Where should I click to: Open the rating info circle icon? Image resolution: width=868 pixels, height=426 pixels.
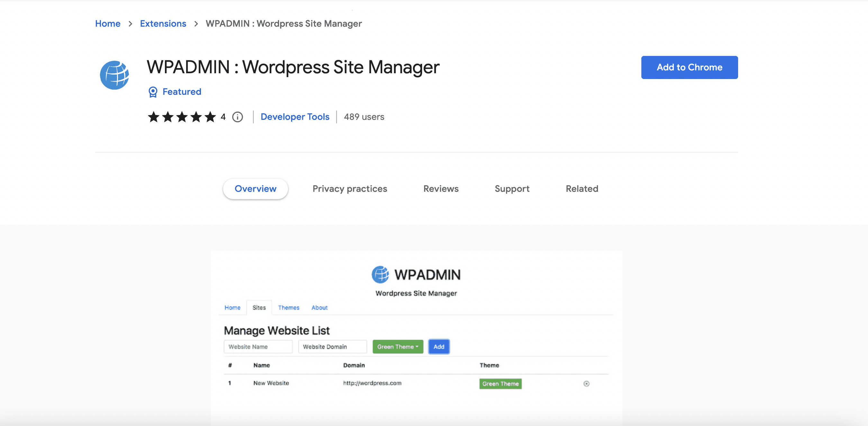pos(238,117)
